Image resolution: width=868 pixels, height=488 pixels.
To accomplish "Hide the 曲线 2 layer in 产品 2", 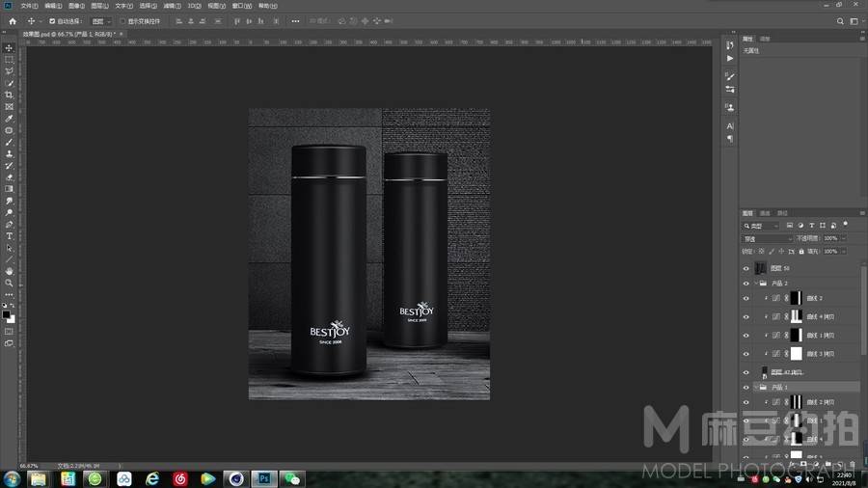I will point(746,298).
